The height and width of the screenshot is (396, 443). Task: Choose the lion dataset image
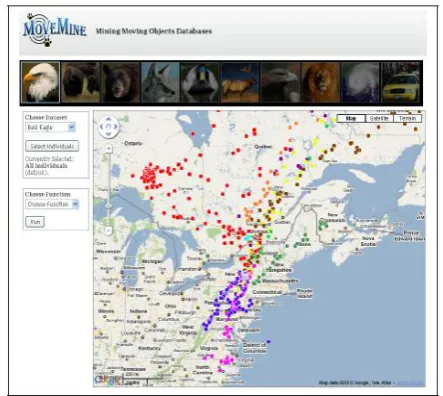coord(320,82)
